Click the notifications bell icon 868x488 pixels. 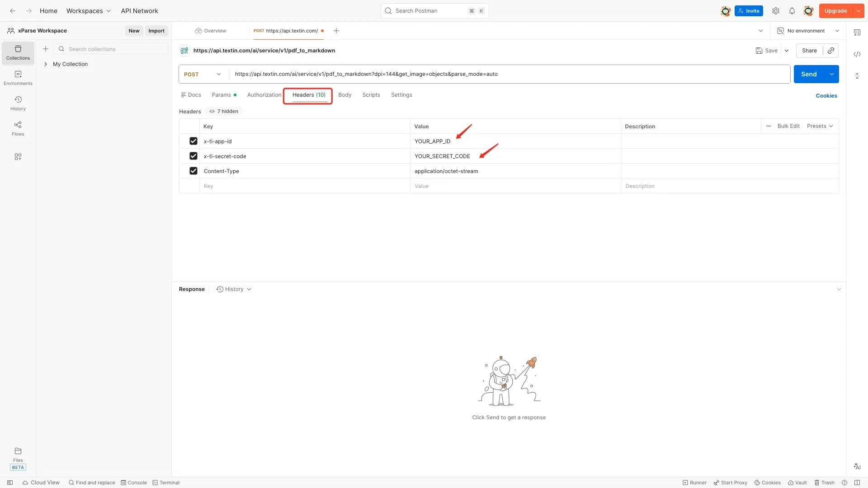pos(792,11)
